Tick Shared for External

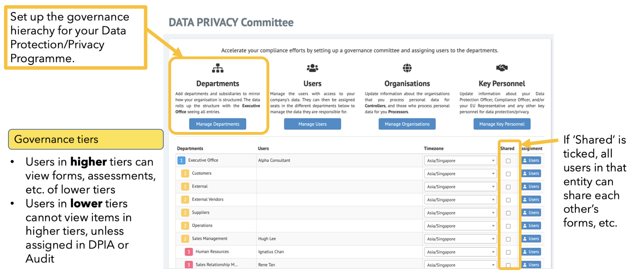click(508, 187)
